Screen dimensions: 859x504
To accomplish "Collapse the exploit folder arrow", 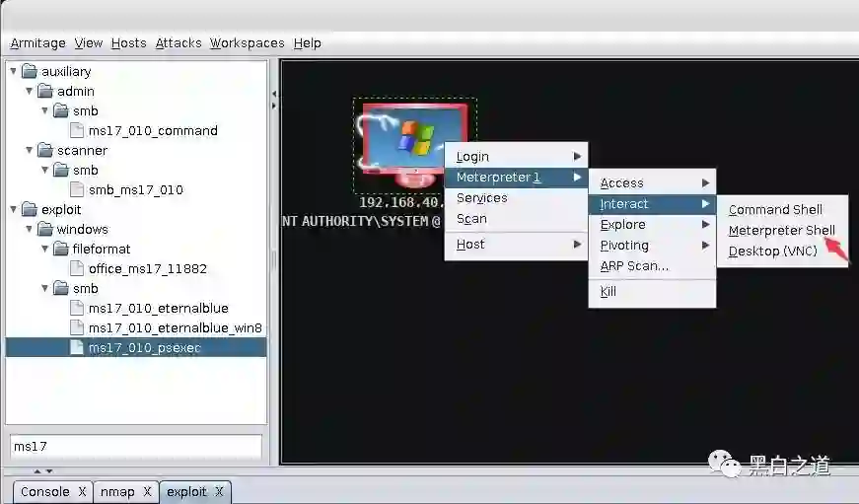I will [13, 209].
